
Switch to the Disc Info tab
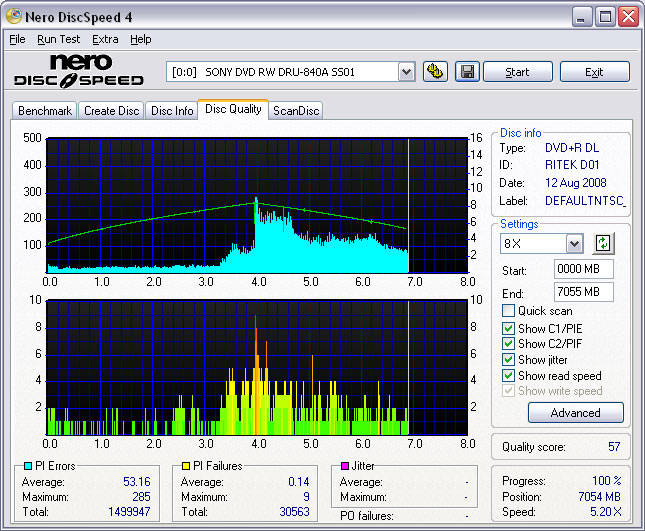pyautogui.click(x=172, y=111)
